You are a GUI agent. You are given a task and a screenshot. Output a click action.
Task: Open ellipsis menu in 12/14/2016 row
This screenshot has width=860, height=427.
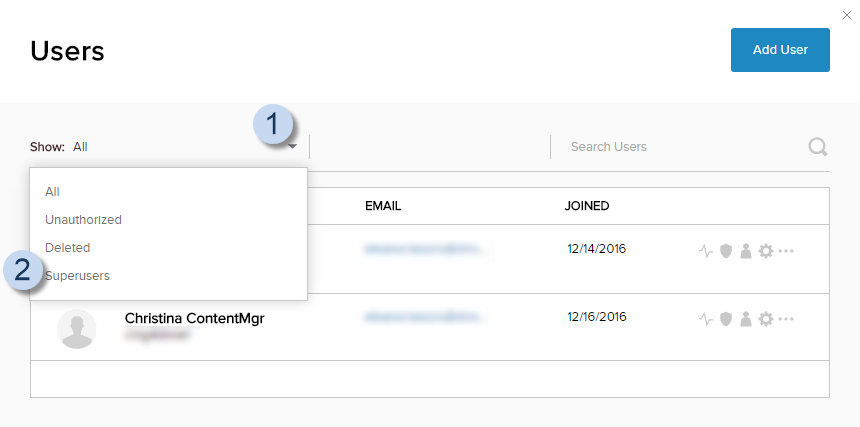tap(786, 250)
